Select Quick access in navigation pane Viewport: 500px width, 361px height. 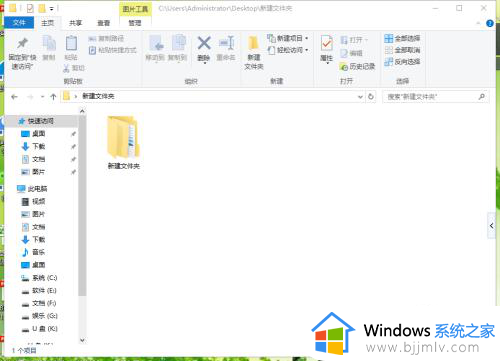point(41,121)
